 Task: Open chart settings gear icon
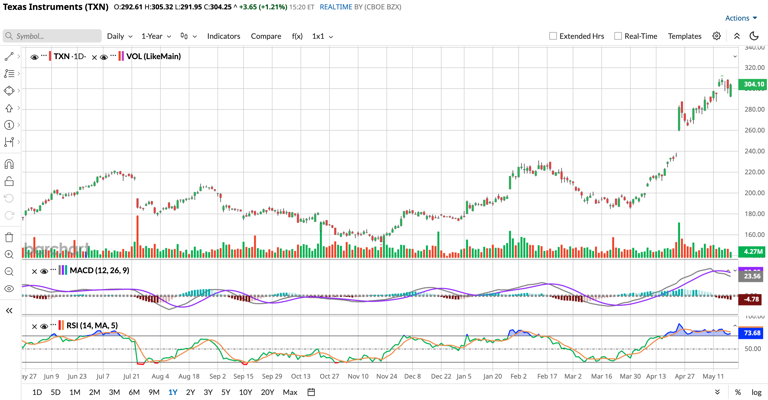coord(717,36)
